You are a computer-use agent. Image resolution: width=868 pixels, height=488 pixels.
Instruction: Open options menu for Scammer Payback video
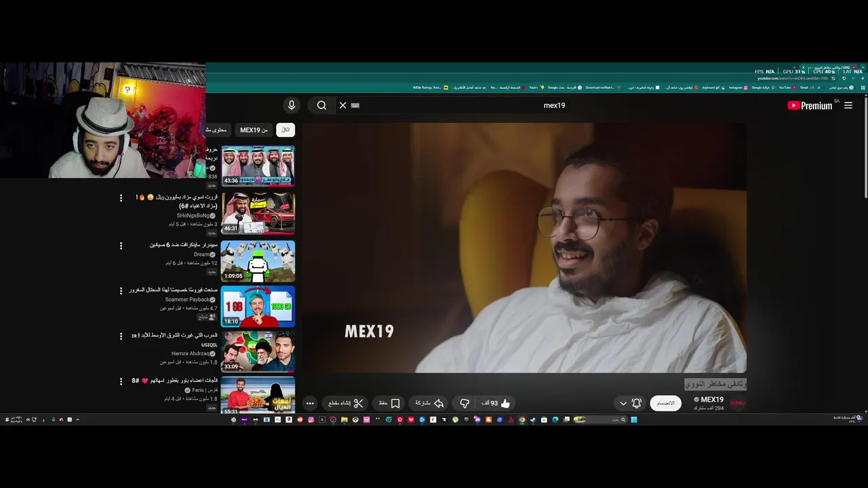[121, 291]
